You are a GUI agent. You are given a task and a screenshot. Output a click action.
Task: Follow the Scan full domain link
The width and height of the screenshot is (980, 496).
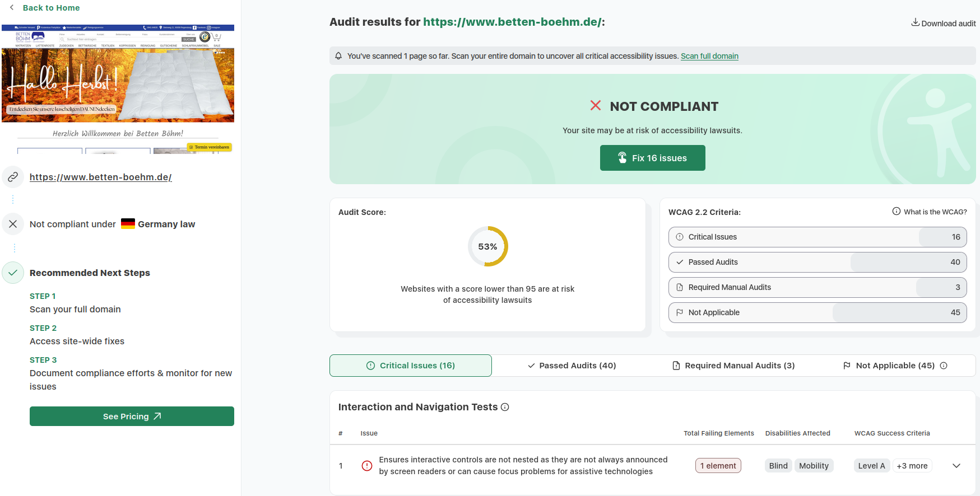709,56
